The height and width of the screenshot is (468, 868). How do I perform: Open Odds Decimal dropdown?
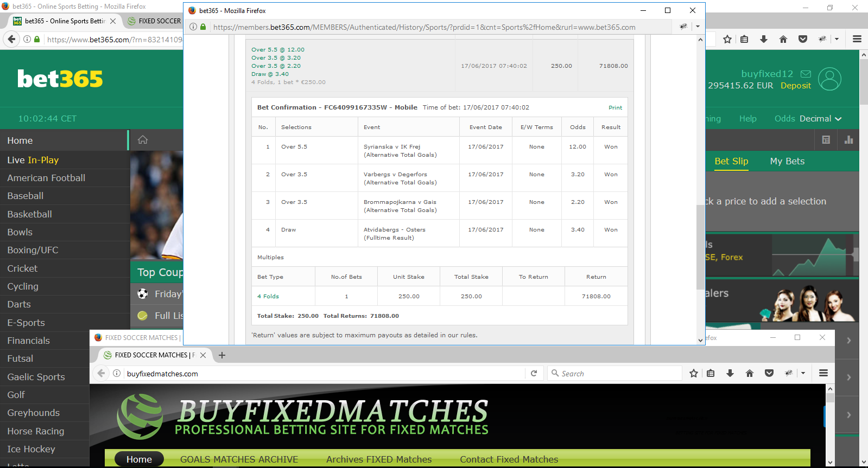pos(808,119)
